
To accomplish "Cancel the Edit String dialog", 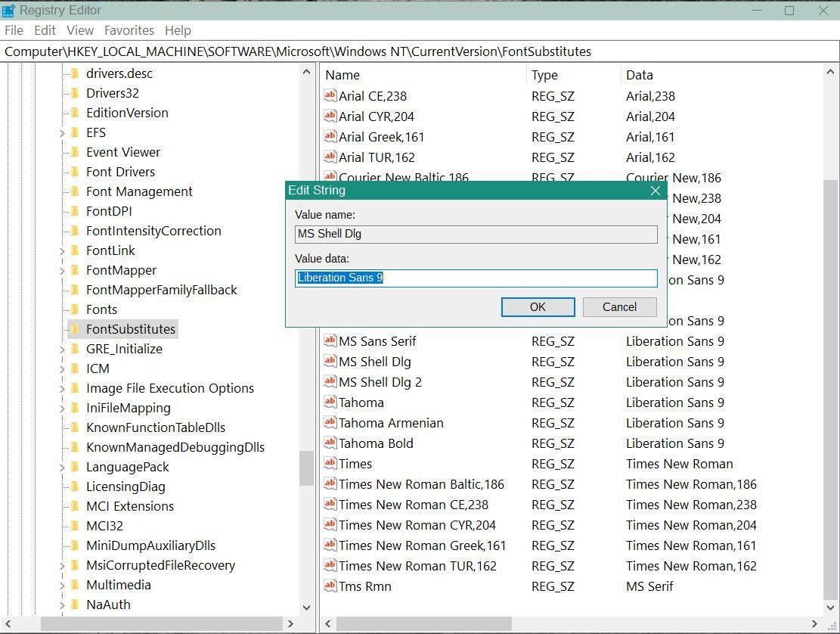I will pyautogui.click(x=619, y=307).
